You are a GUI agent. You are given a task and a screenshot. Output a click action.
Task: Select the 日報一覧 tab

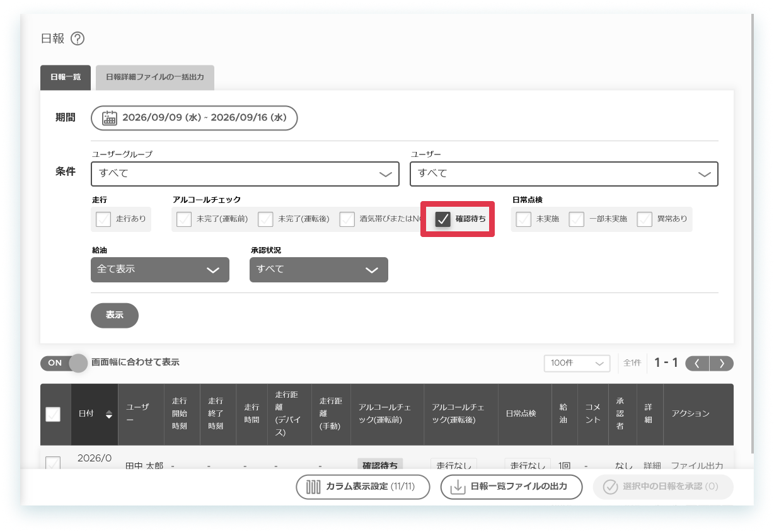point(66,78)
